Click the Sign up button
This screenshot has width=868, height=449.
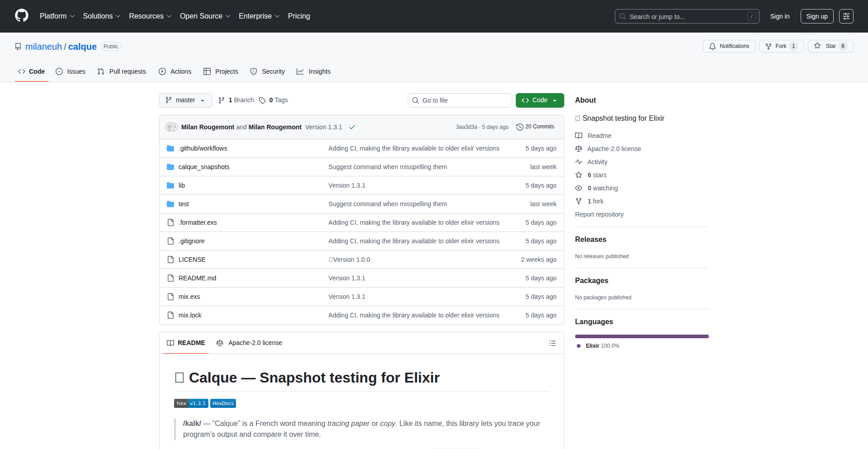click(816, 16)
